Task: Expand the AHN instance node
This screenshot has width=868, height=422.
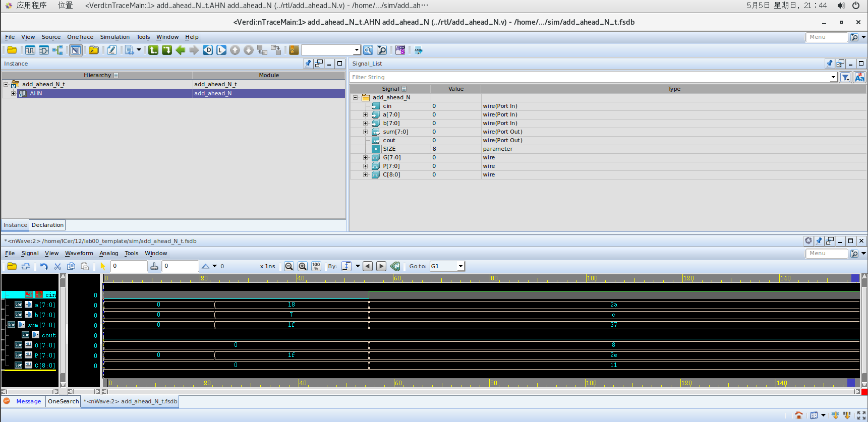Action: pos(13,93)
